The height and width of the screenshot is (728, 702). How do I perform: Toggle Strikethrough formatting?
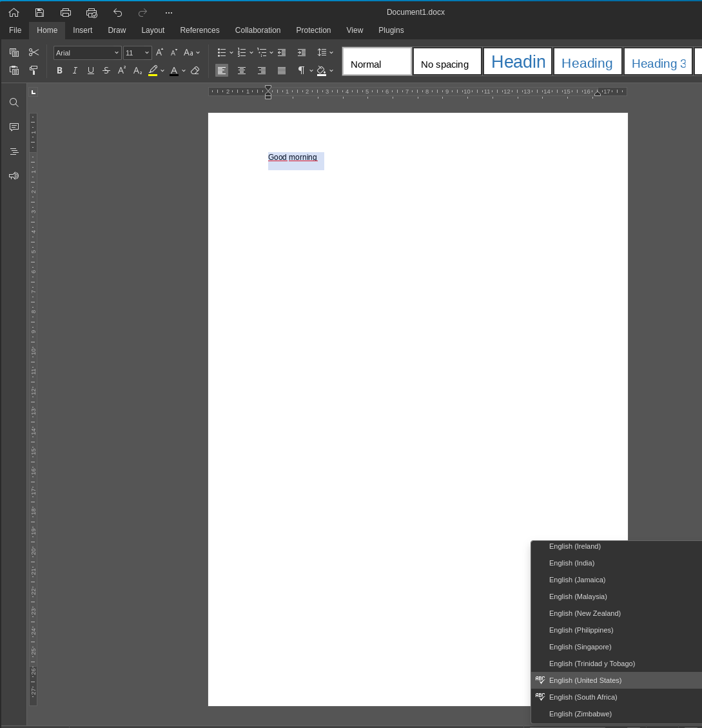coord(106,70)
